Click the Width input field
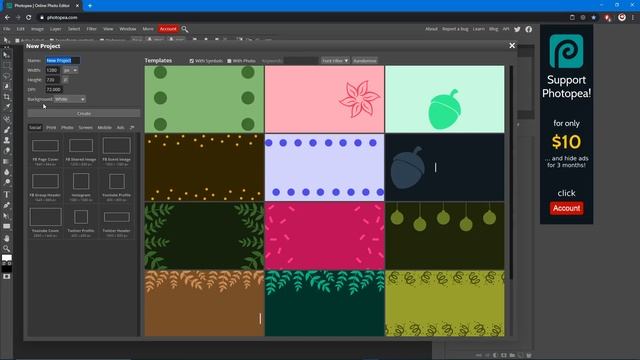 click(53, 70)
